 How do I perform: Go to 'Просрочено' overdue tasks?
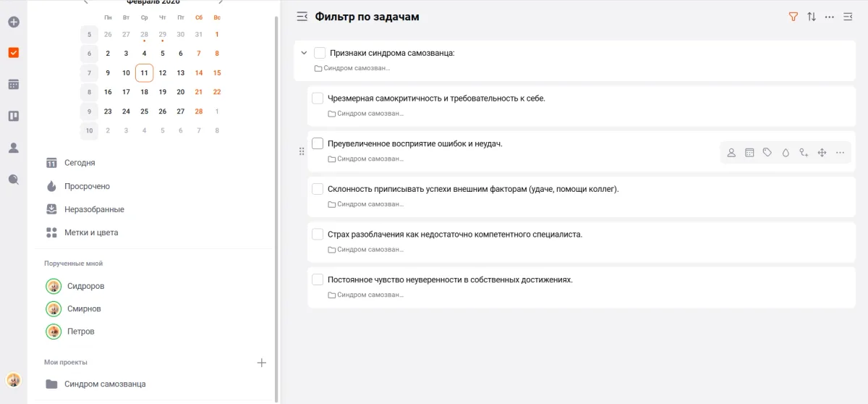[87, 186]
